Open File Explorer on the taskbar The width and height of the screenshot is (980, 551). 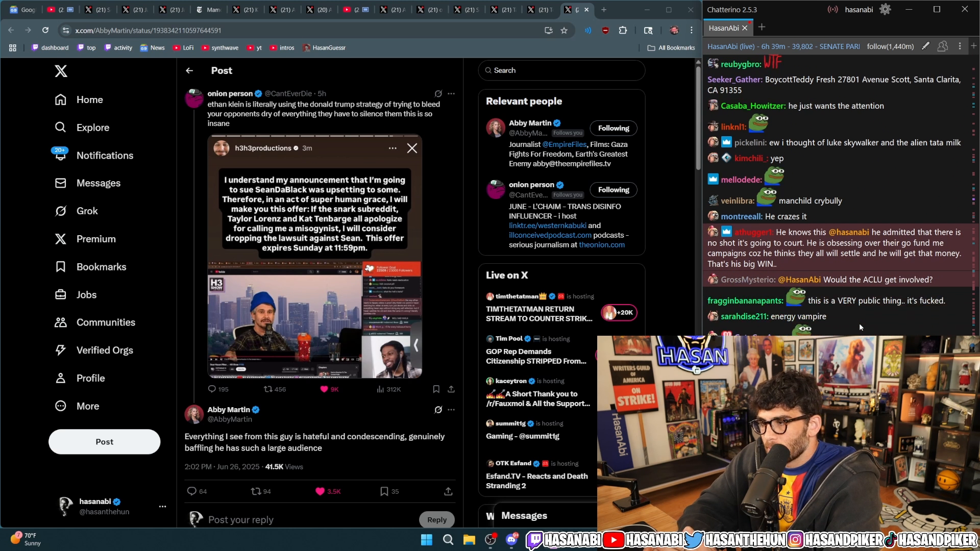point(469,540)
